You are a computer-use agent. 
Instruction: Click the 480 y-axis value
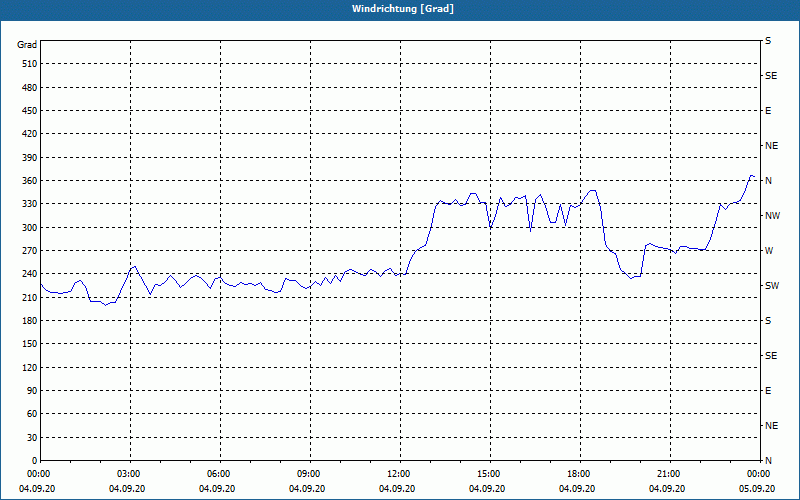click(30, 87)
